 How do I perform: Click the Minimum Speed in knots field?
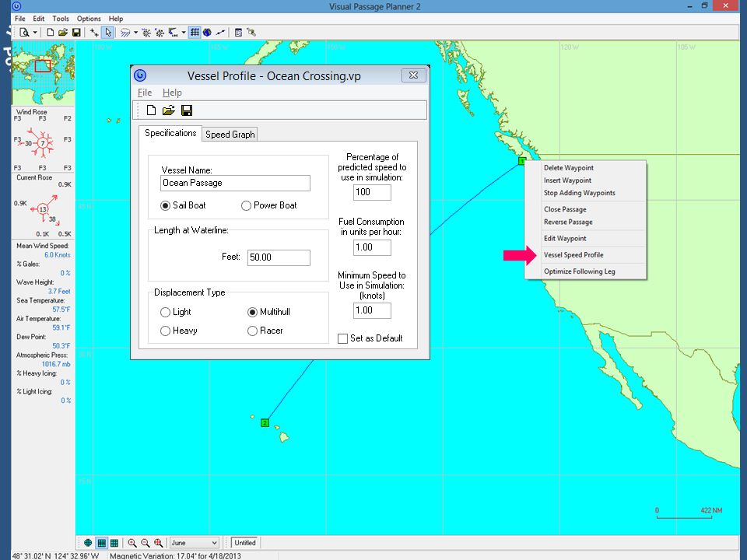(372, 310)
